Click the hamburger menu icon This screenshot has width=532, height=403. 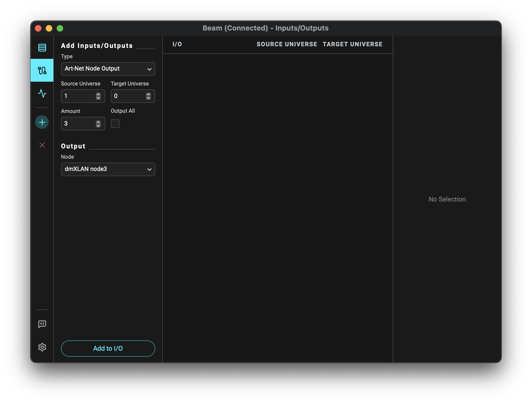[x=42, y=47]
